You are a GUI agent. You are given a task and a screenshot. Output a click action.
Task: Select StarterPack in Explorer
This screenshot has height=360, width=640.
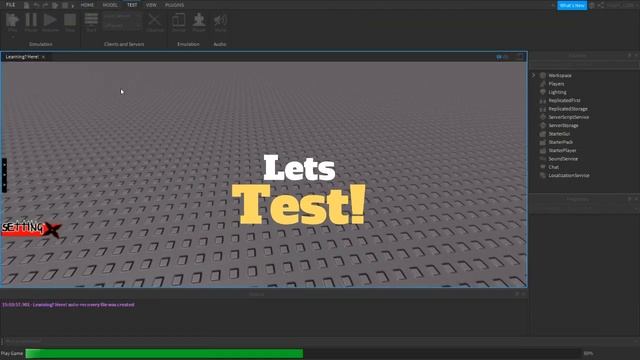tap(560, 142)
